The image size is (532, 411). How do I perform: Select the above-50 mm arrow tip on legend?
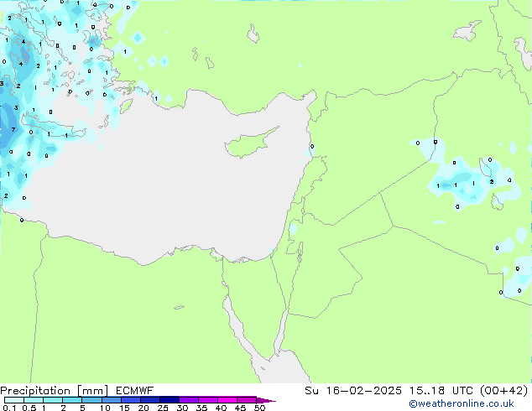click(266, 400)
